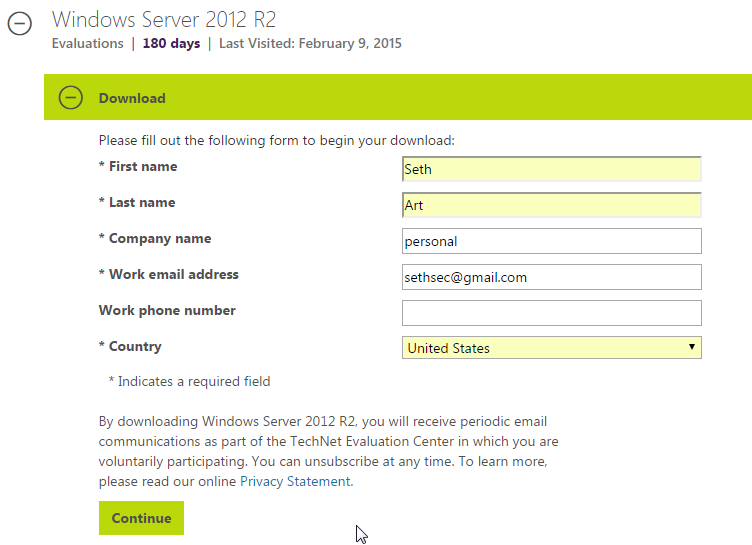Click the Last Visited date text
Viewport: 752px width, 545px height.
(x=310, y=43)
